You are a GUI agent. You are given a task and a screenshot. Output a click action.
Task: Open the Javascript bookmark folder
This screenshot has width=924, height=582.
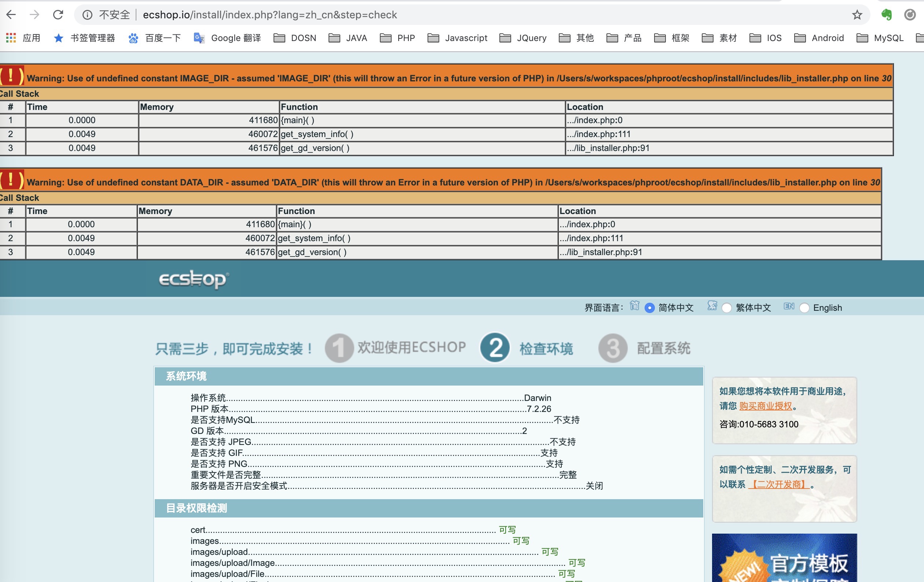click(x=457, y=38)
